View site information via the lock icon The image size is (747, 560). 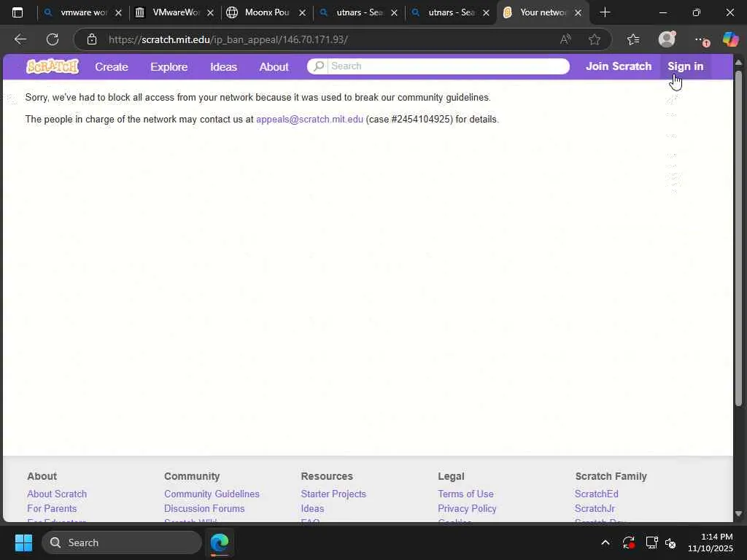pos(92,39)
